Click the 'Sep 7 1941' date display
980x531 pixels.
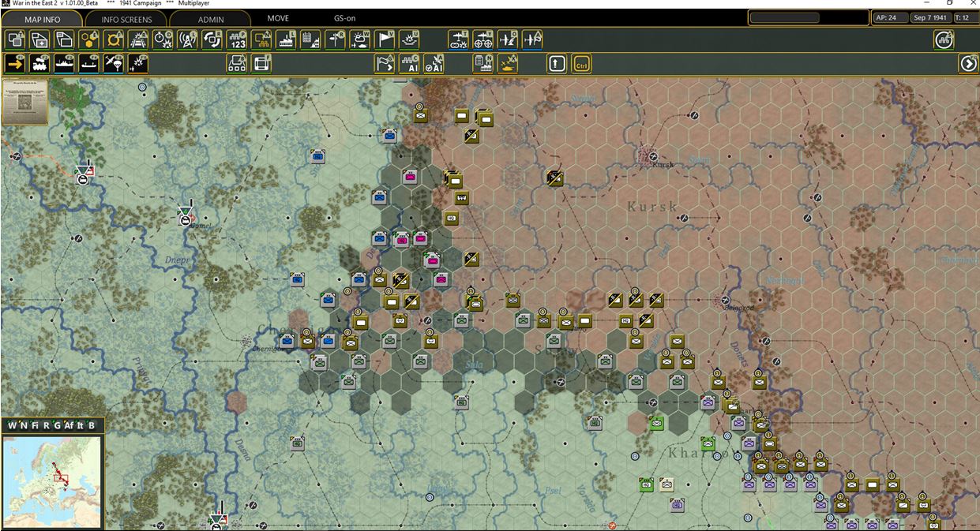(x=929, y=17)
